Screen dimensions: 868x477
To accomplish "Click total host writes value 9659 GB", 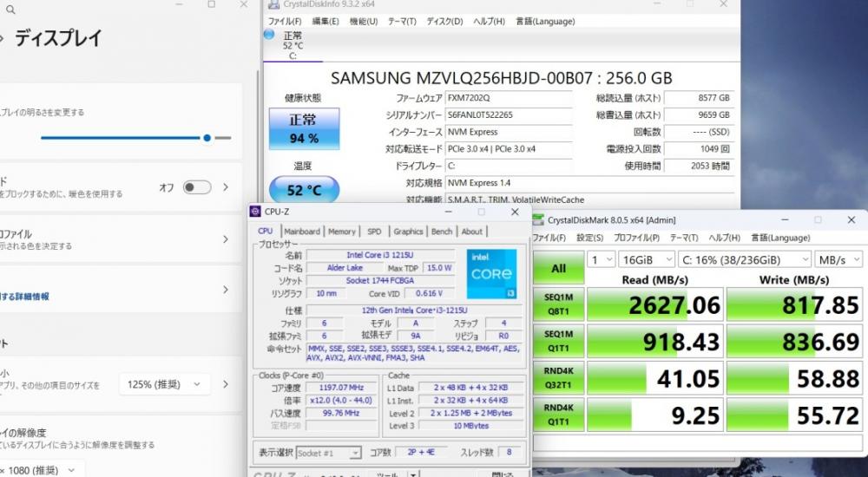I will click(x=699, y=115).
